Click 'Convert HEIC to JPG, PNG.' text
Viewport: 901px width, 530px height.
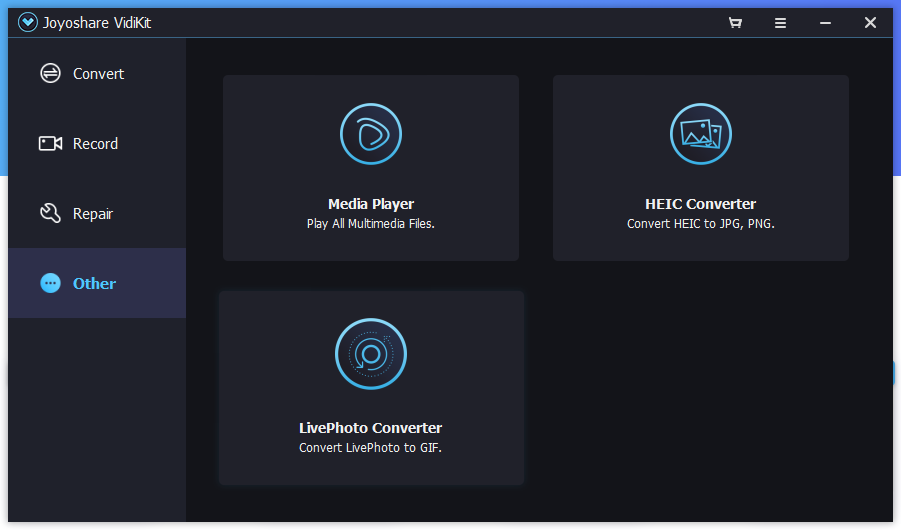pos(700,224)
